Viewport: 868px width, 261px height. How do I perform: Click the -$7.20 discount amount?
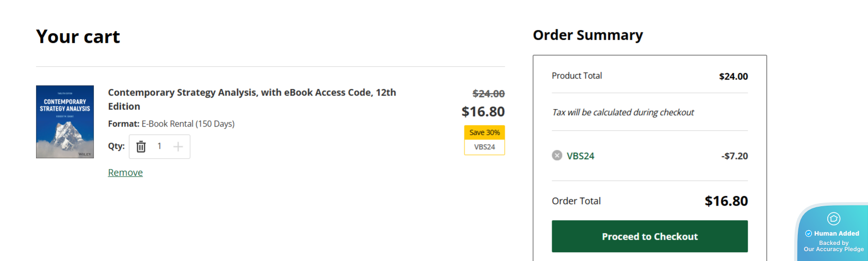734,156
